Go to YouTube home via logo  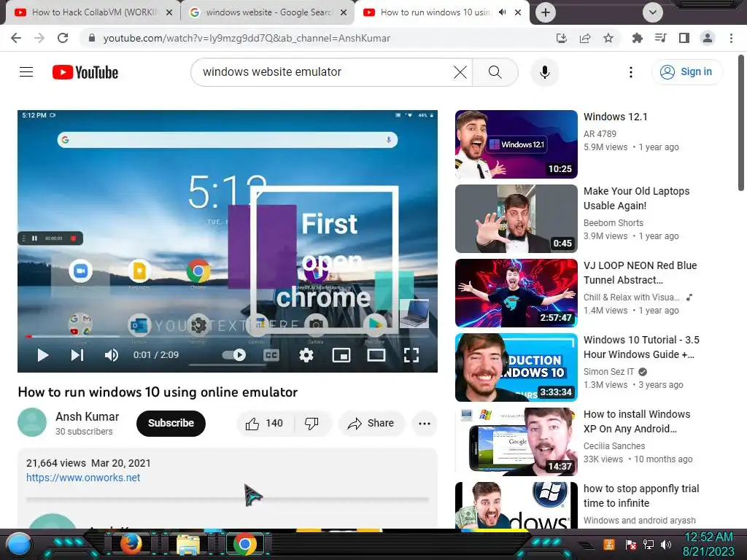click(85, 72)
